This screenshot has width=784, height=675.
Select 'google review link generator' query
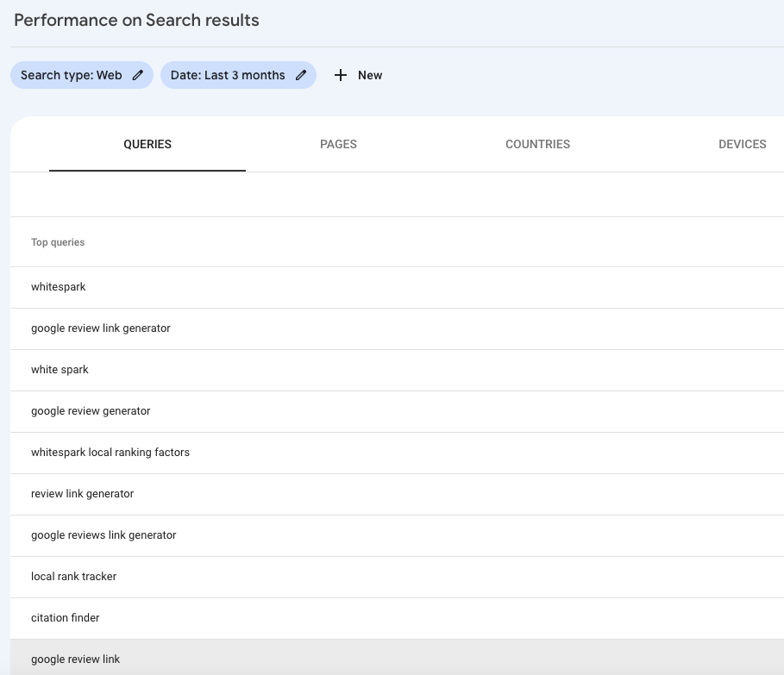[101, 328]
